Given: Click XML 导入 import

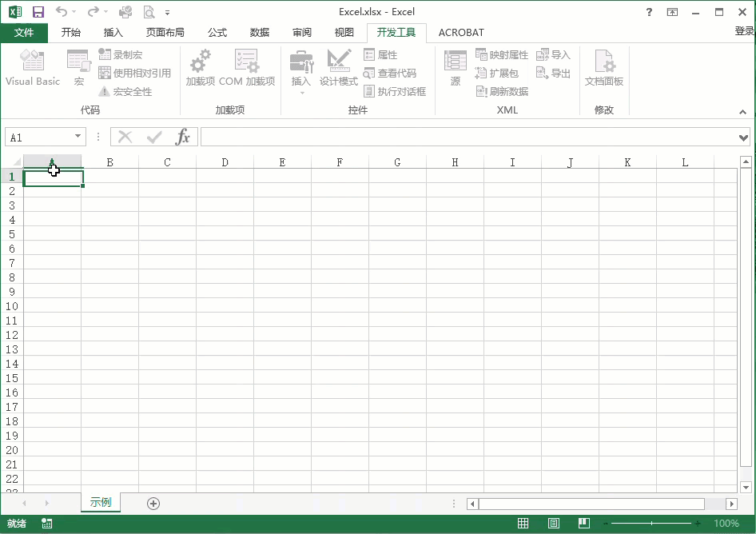Looking at the screenshot, I should (x=554, y=54).
